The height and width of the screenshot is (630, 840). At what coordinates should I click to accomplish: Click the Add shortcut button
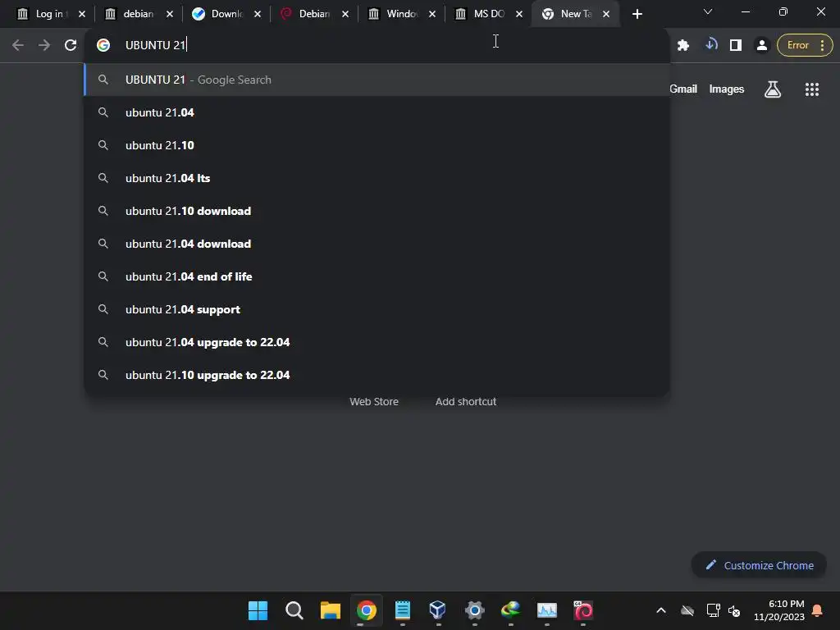(466, 401)
